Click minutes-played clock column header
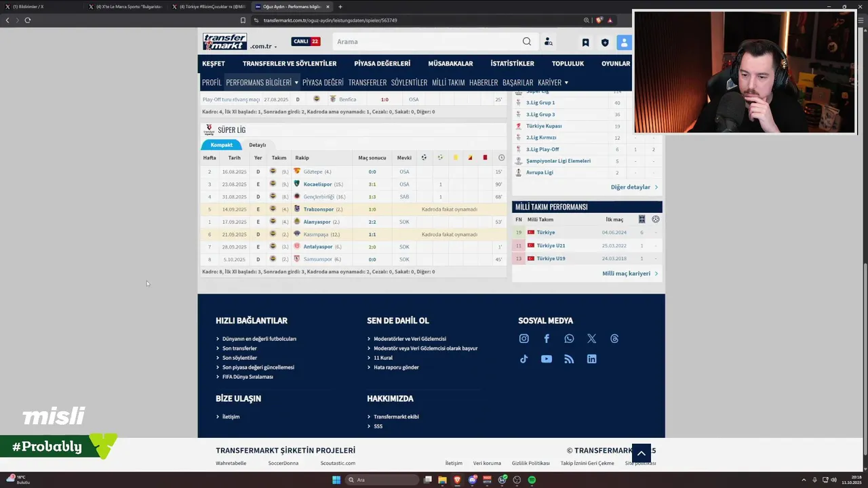This screenshot has height=488, width=868. (x=501, y=157)
